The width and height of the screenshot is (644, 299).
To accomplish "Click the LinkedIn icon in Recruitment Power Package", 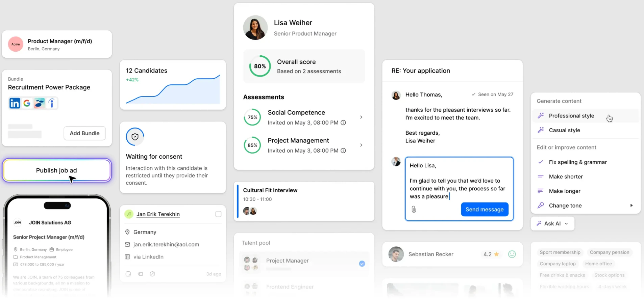I will [x=15, y=103].
